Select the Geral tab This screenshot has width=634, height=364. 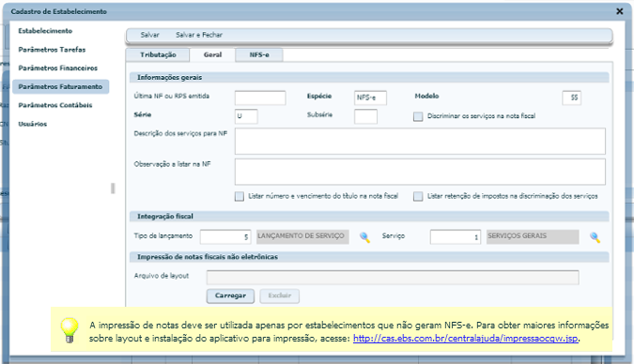[212, 55]
